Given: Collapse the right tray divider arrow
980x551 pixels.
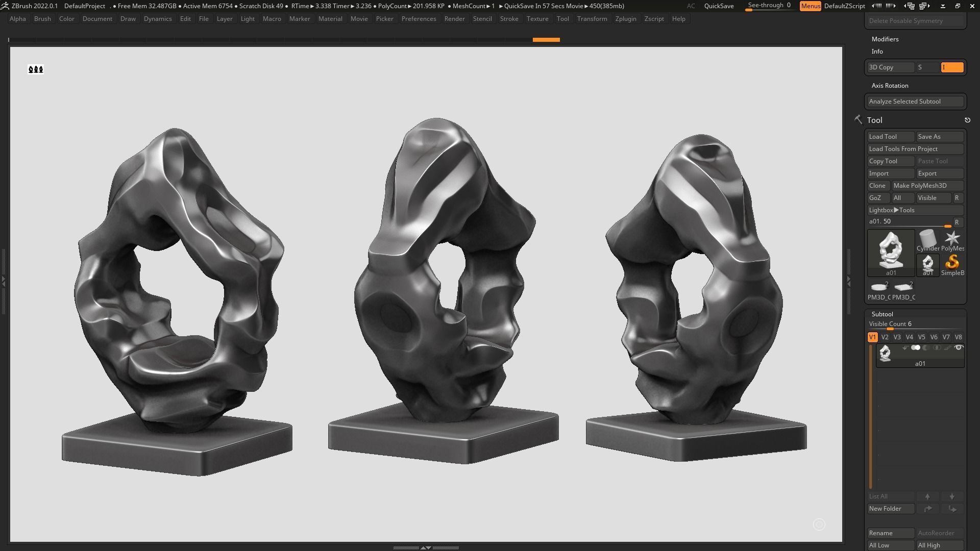Looking at the screenshot, I should (x=849, y=281).
